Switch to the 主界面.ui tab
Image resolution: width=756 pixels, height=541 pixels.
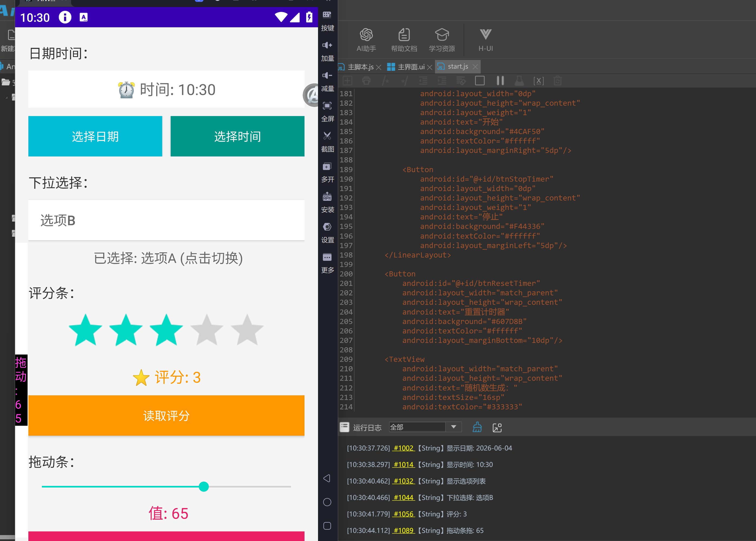[x=411, y=67]
